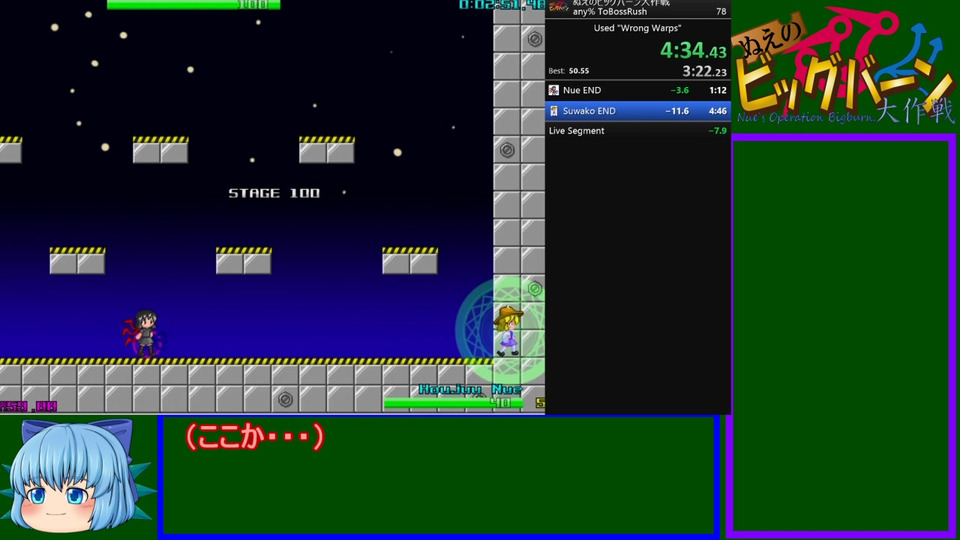This screenshot has height=540, width=960.
Task: Click the Suwako END split icon
Action: pyautogui.click(x=553, y=111)
